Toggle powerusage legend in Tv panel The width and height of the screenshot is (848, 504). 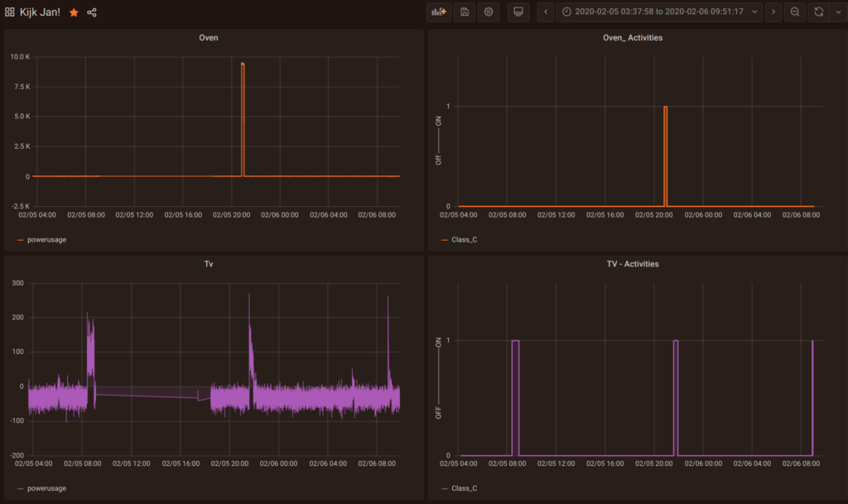click(x=46, y=488)
